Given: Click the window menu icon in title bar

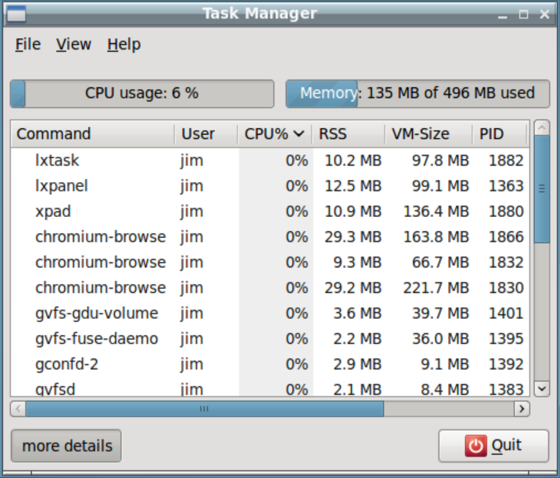Looking at the screenshot, I should click(x=16, y=14).
